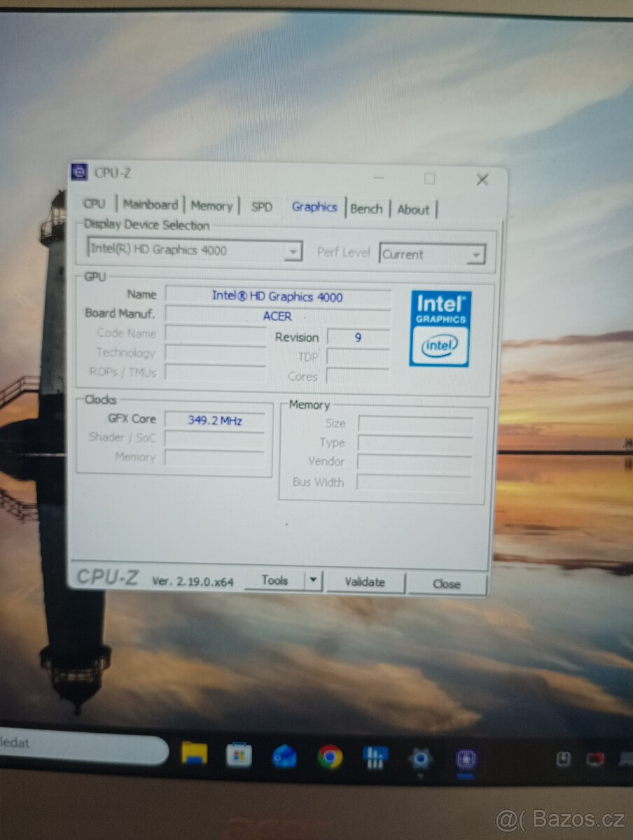Switch to the CPU tab
Viewport: 633px width, 840px height.
pyautogui.click(x=95, y=204)
